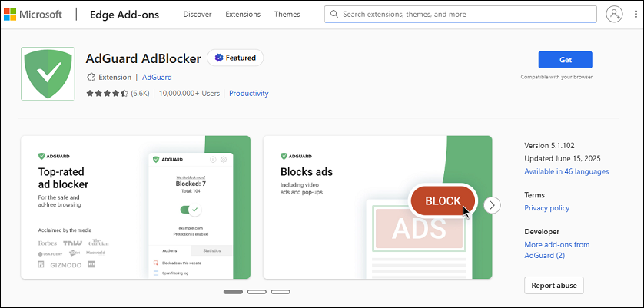Click Compatible with your browser text
The image size is (644, 308).
(x=556, y=77)
